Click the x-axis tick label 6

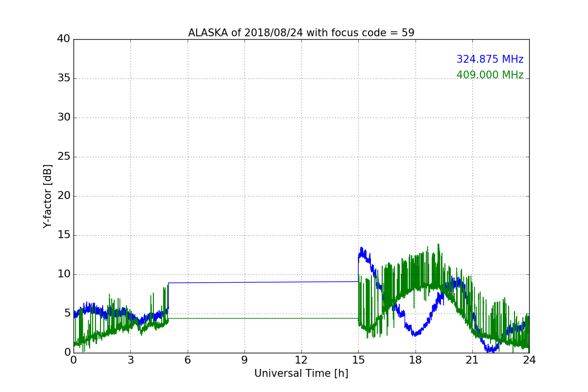pos(187,360)
